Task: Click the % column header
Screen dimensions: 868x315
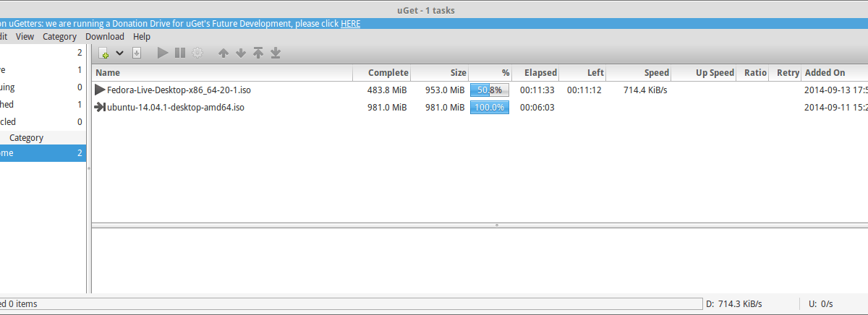Action: click(x=490, y=72)
